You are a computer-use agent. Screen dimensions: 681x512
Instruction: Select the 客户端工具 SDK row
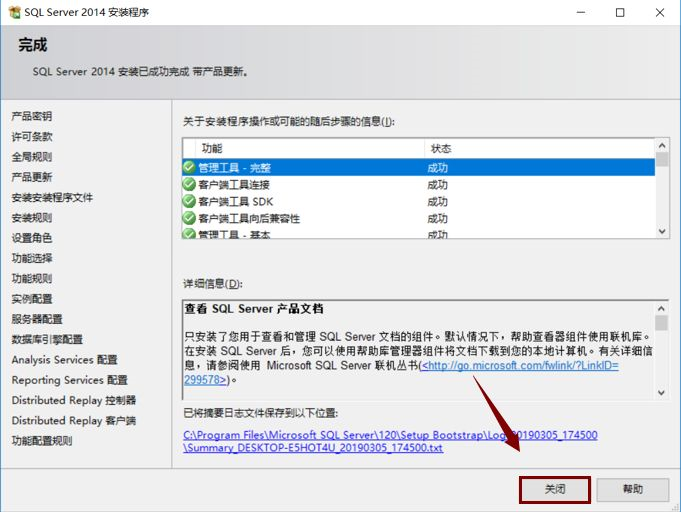(419, 201)
